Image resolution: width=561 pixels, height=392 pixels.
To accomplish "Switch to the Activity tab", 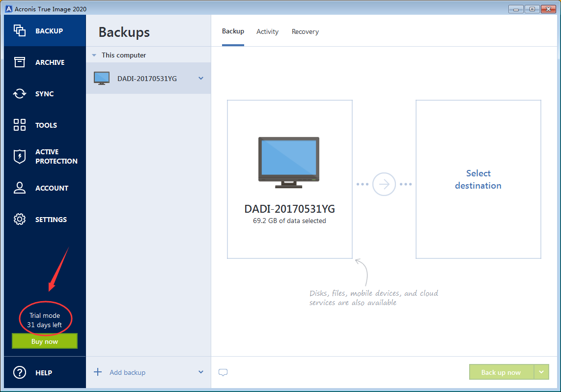I will [x=267, y=31].
